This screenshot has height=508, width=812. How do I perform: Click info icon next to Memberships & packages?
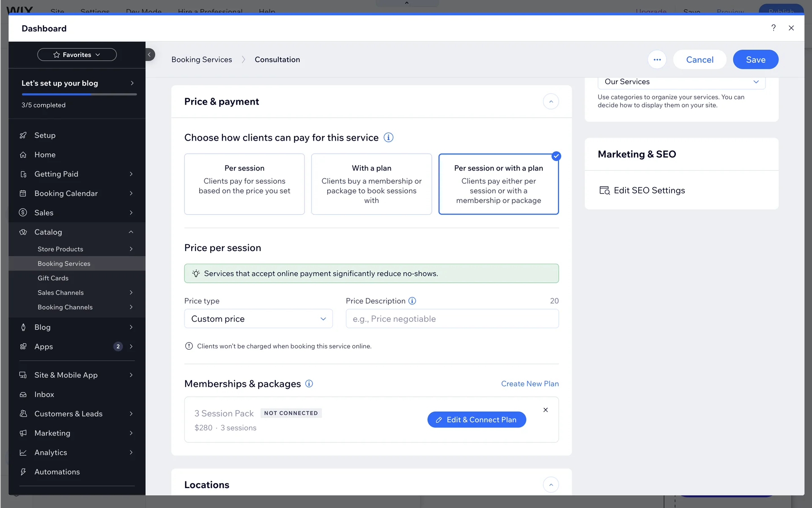pos(309,384)
